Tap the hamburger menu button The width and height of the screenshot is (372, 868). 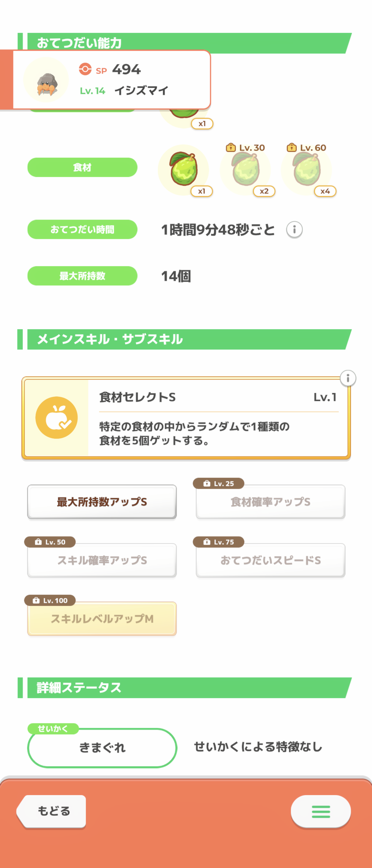click(320, 811)
